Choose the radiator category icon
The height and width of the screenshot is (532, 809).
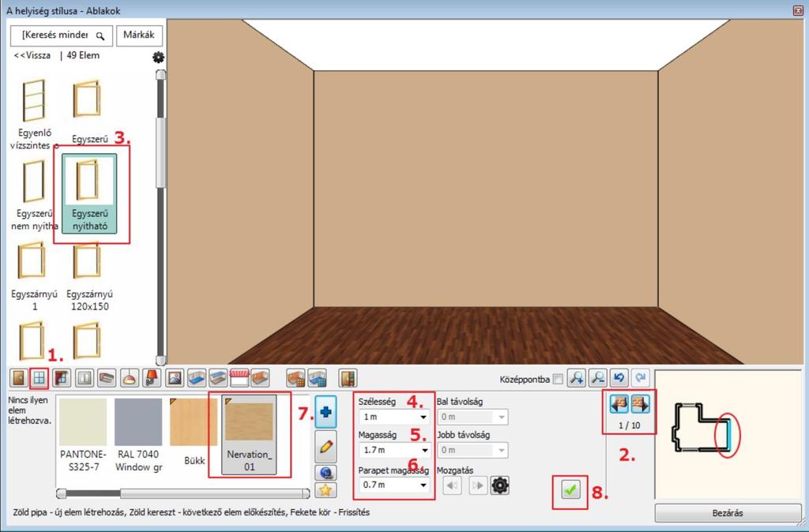click(x=107, y=378)
